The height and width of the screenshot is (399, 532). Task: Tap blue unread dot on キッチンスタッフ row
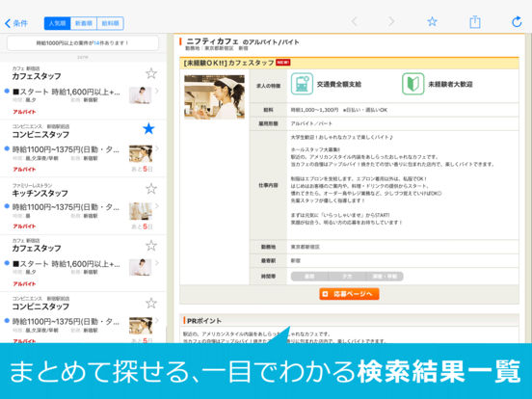7,206
